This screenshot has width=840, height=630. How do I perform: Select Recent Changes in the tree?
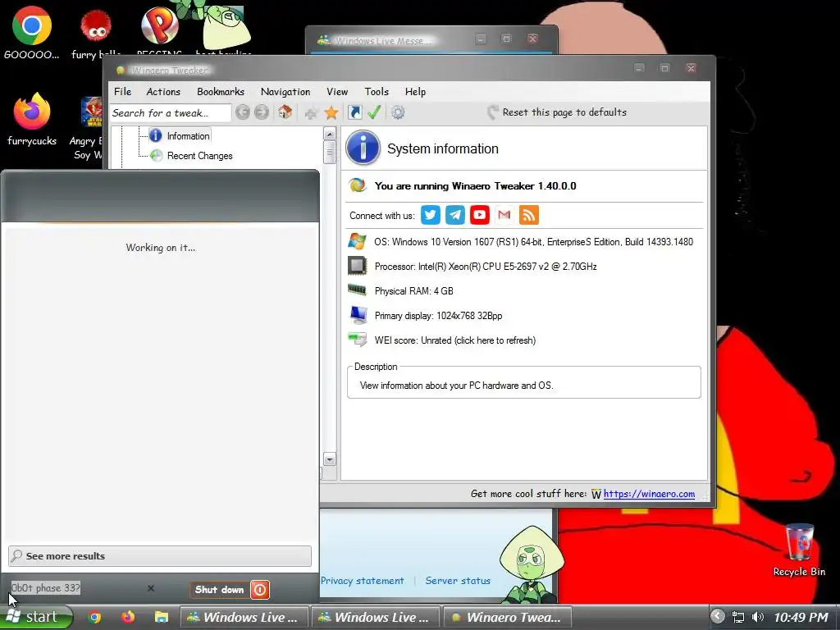coord(200,156)
